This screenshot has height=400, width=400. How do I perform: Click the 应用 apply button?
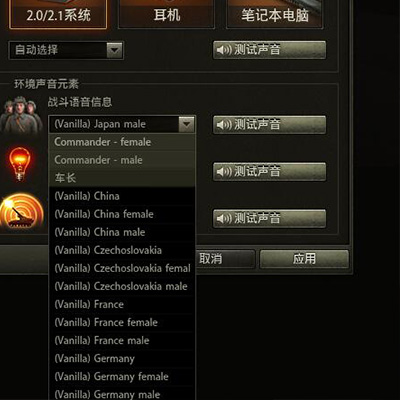click(304, 259)
